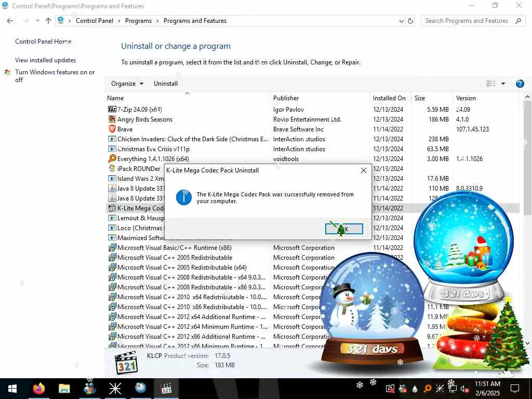Click the muted volume tray icon
The width and height of the screenshot is (532, 399).
(x=464, y=389)
